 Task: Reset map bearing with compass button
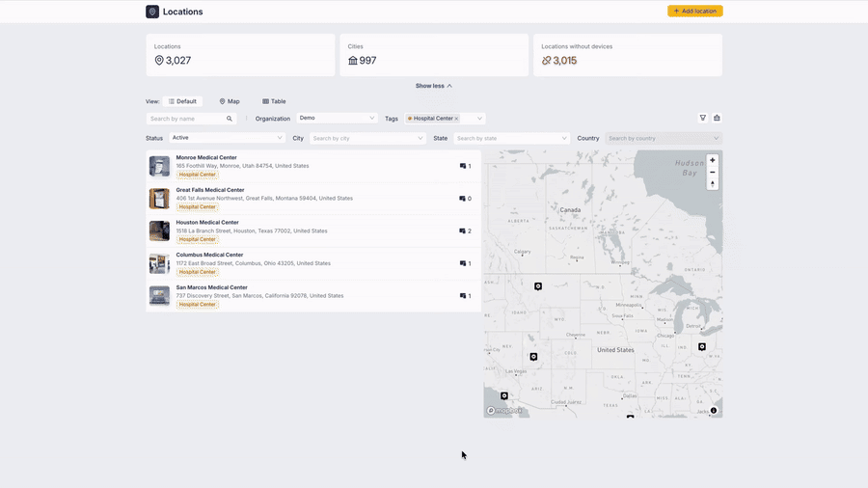(x=713, y=183)
